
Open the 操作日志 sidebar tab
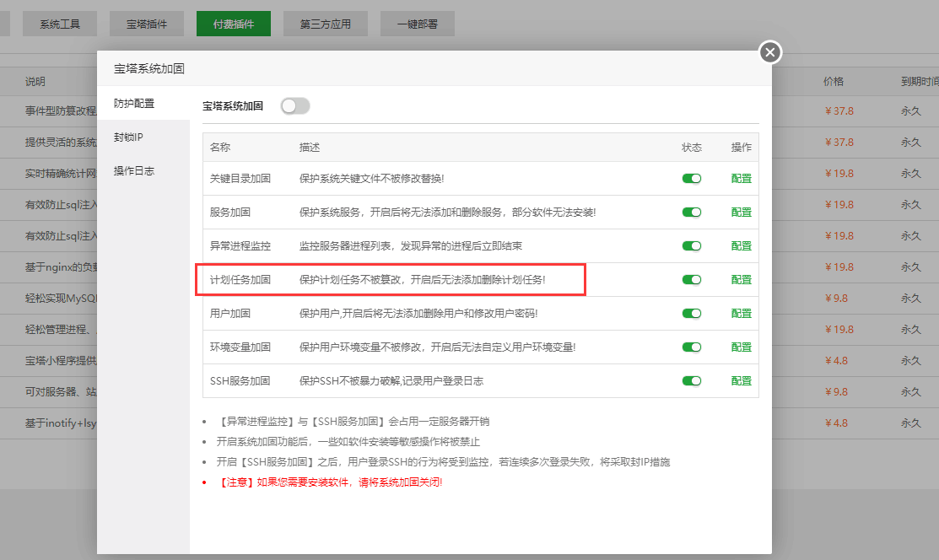click(135, 171)
